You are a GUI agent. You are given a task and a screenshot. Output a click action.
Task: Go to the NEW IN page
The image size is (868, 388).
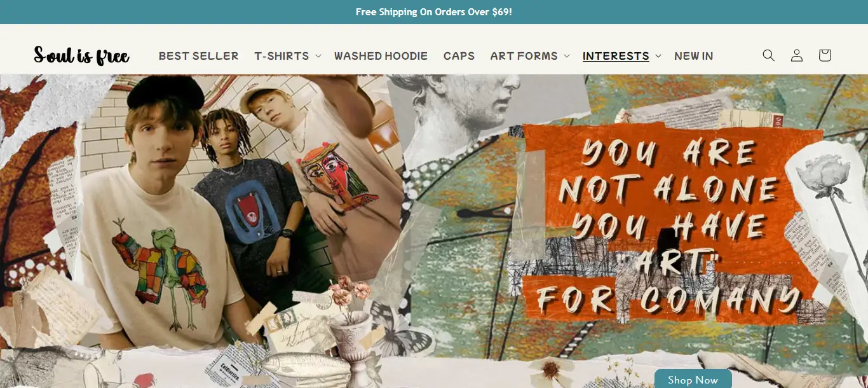pos(693,56)
